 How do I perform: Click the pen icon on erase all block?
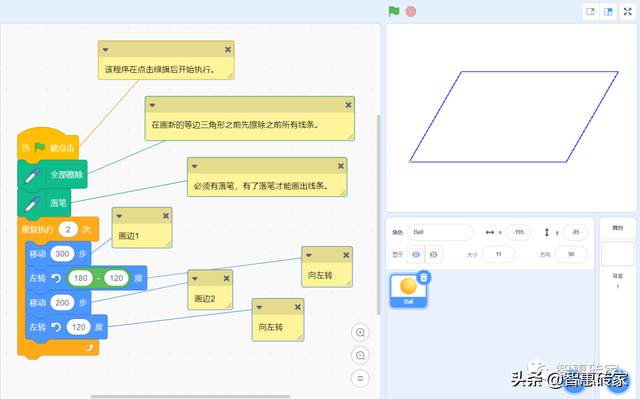tap(32, 176)
